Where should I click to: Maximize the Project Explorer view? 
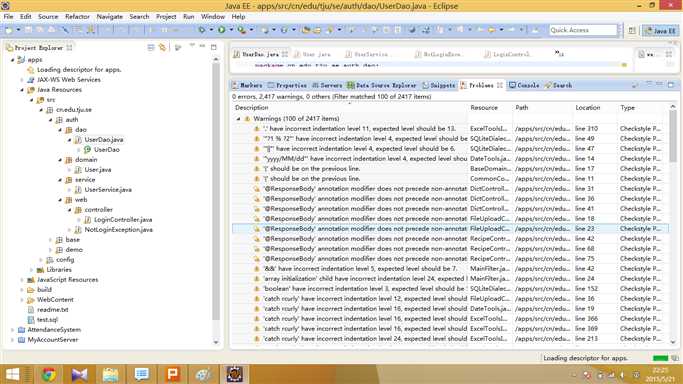click(x=213, y=47)
